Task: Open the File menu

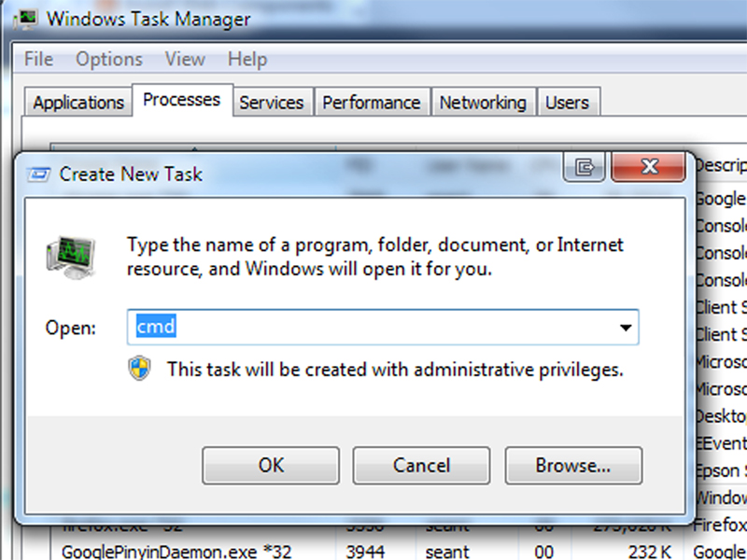Action: click(38, 60)
